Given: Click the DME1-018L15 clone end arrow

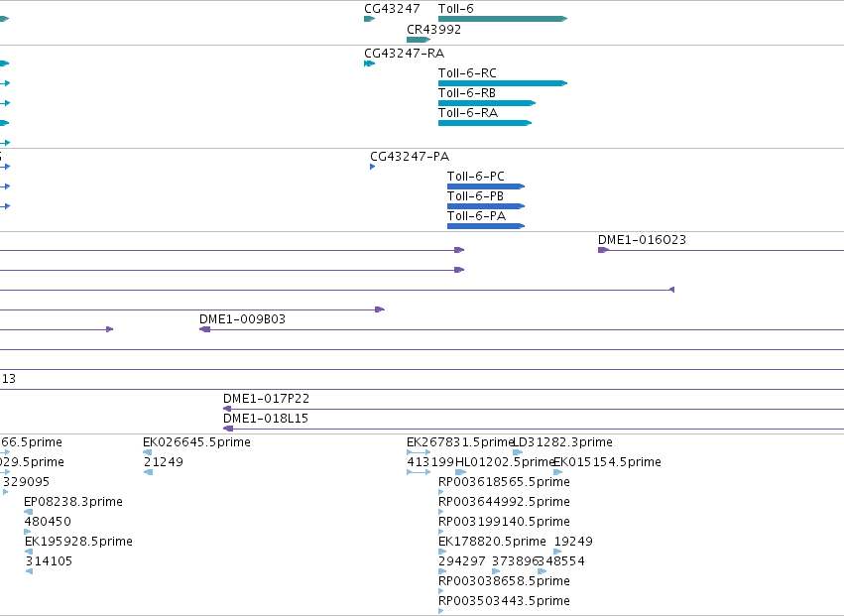Looking at the screenshot, I should (228, 429).
